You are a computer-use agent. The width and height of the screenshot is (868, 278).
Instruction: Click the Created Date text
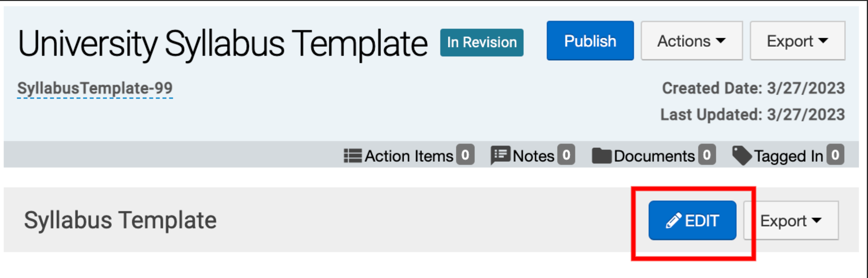(x=753, y=88)
